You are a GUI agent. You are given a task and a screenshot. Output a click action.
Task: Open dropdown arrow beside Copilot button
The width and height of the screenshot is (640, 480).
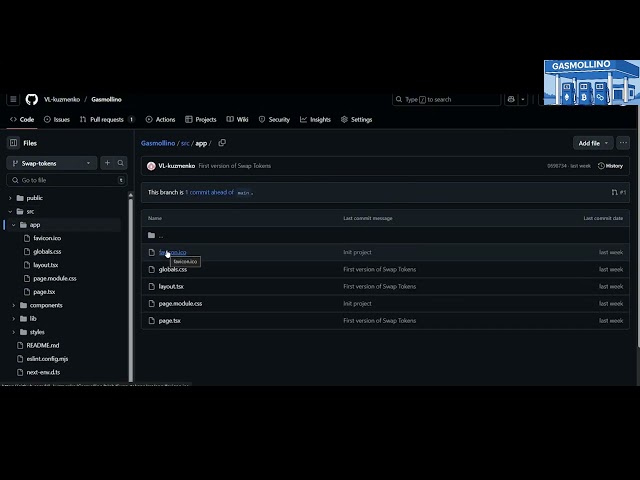click(523, 99)
